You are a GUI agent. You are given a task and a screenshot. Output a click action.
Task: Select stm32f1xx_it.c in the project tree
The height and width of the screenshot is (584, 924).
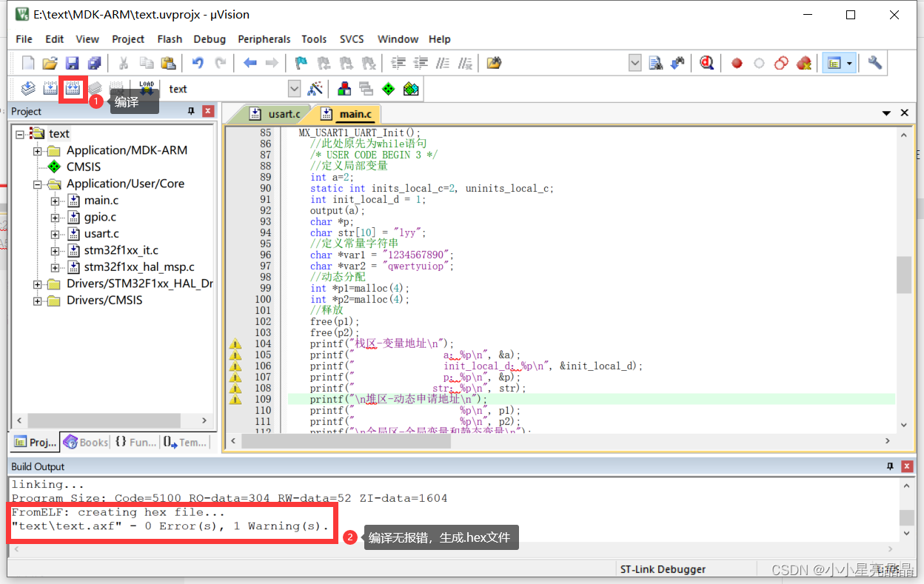coord(121,250)
